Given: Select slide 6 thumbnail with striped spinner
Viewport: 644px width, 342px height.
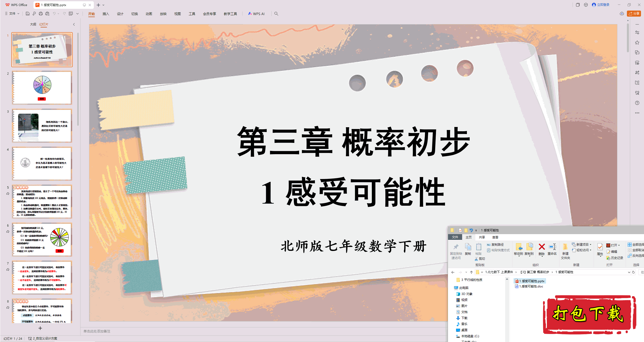Looking at the screenshot, I should pos(42,240).
